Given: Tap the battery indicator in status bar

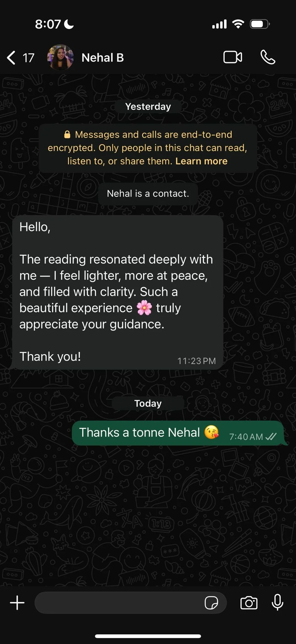Looking at the screenshot, I should (x=260, y=24).
